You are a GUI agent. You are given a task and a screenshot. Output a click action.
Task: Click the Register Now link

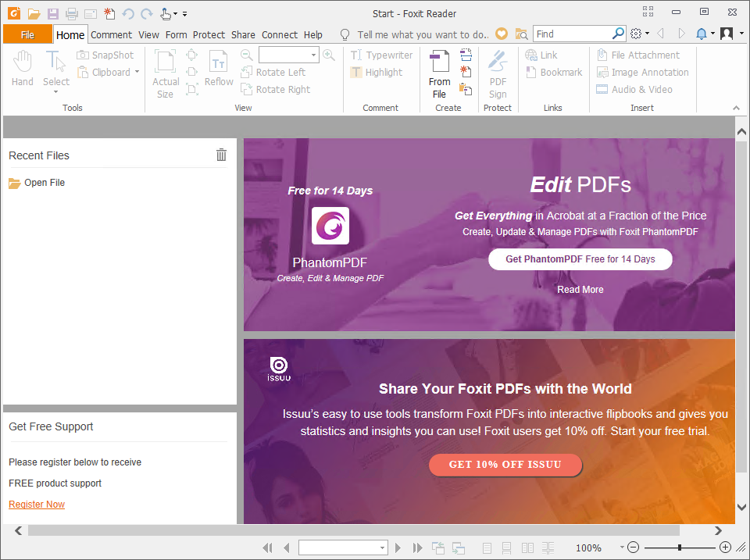click(x=36, y=504)
